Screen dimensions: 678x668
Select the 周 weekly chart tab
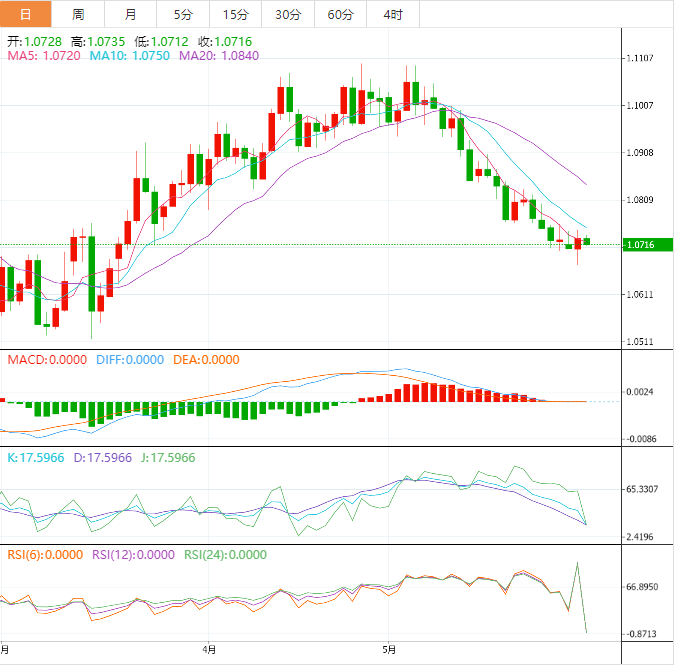78,14
